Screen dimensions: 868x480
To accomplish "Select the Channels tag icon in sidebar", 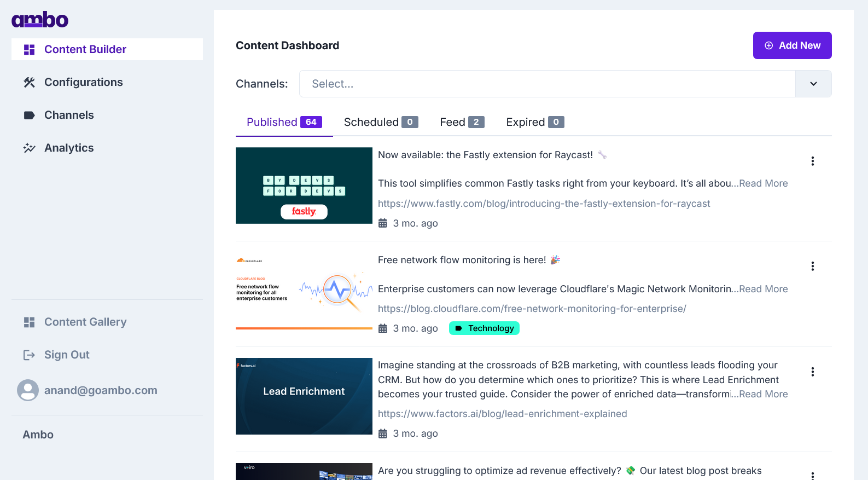I will pos(30,115).
